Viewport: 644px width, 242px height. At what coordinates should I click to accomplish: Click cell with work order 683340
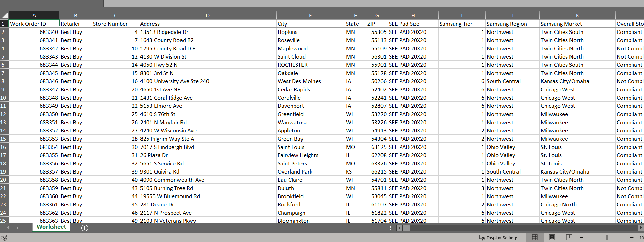click(34, 32)
